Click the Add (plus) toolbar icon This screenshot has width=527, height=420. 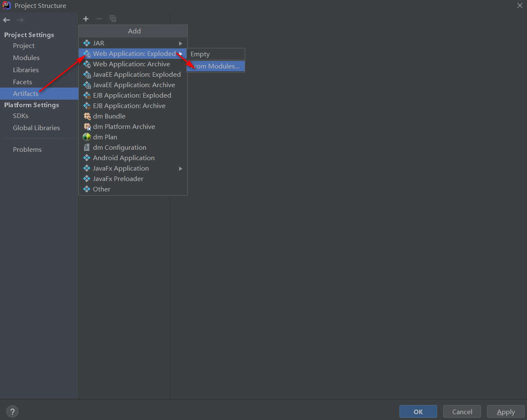(x=86, y=19)
